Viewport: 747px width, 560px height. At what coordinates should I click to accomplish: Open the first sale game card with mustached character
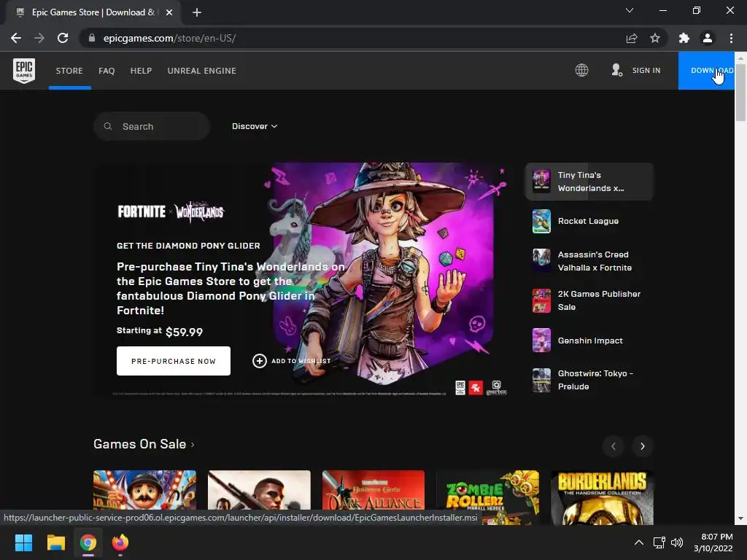145,491
